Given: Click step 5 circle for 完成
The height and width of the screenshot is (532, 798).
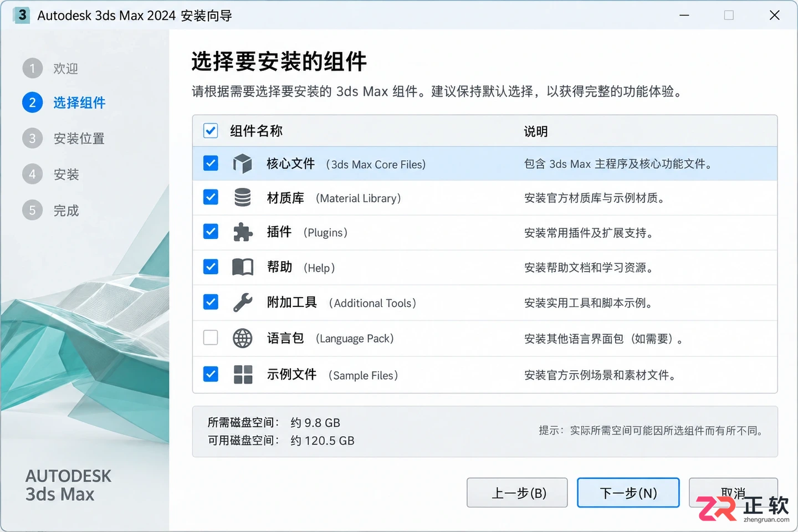Looking at the screenshot, I should click(x=32, y=210).
